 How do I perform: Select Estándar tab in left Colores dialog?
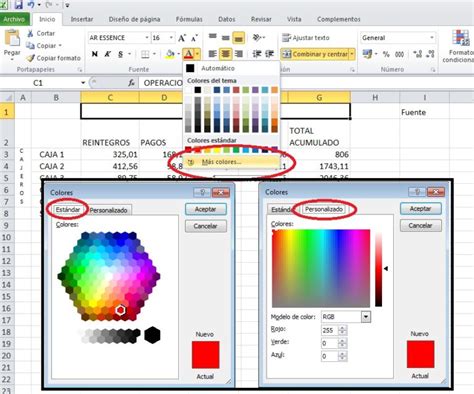click(x=68, y=210)
